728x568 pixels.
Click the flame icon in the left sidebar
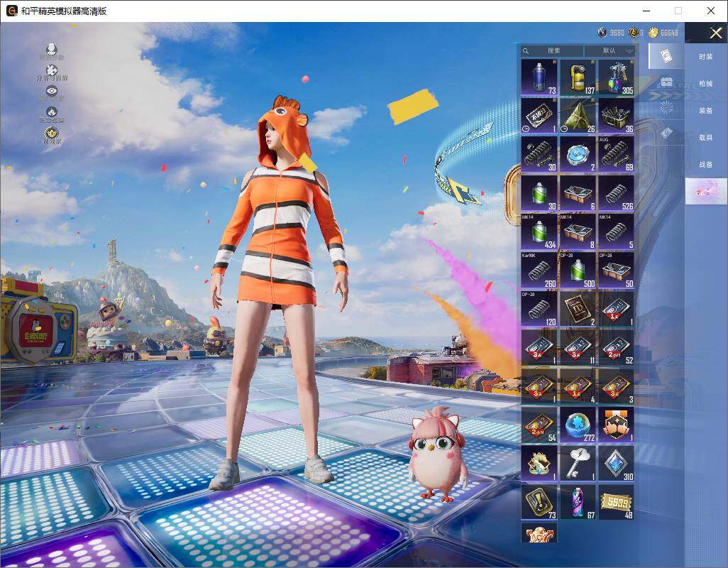pos(52,114)
